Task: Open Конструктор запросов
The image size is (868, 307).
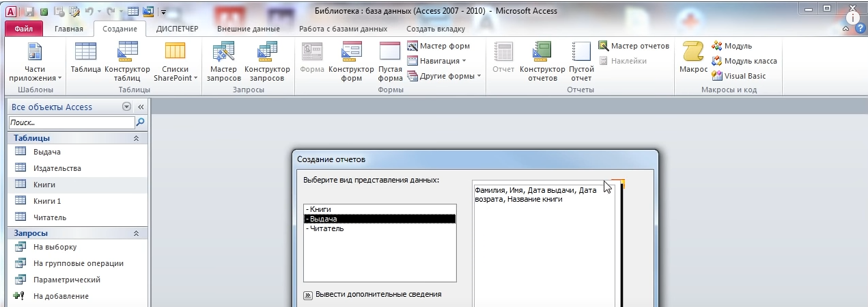Action: pos(267,62)
